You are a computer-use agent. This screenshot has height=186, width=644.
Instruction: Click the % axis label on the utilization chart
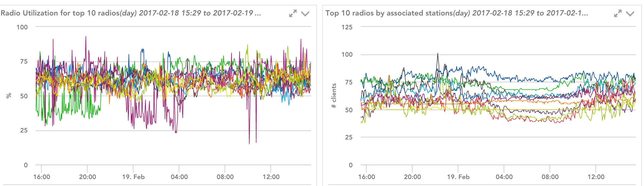click(x=9, y=96)
